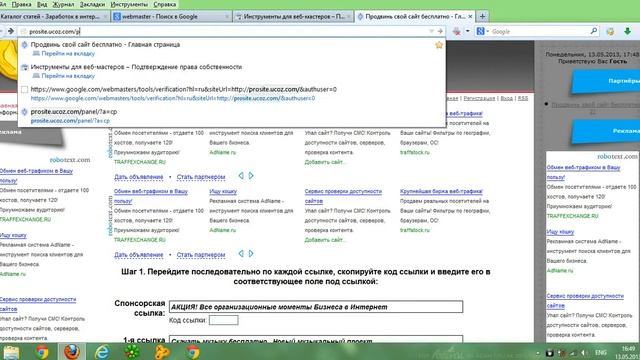Open Крупнейшая биржа веб-трафика ad in lower block
The height and width of the screenshot is (360, 640).
tap(441, 191)
